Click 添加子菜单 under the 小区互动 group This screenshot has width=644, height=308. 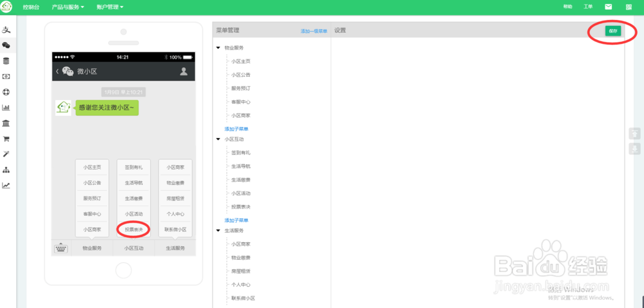click(236, 220)
